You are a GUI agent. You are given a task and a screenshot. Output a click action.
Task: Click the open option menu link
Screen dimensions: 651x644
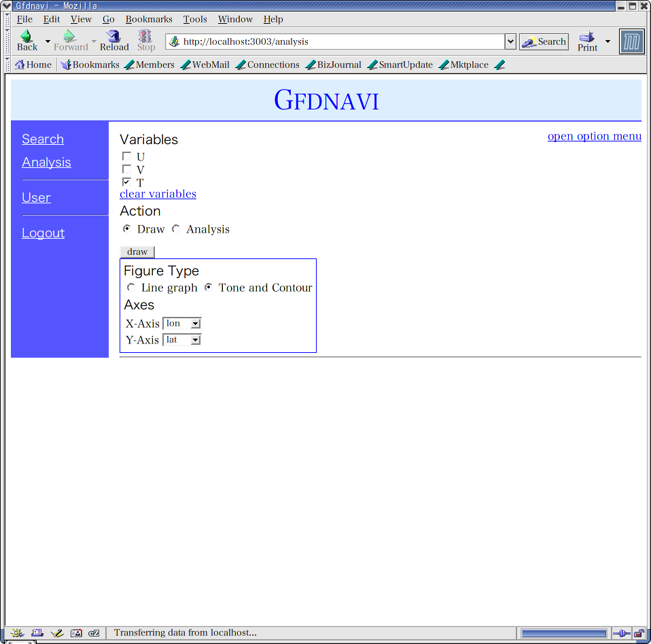click(594, 136)
